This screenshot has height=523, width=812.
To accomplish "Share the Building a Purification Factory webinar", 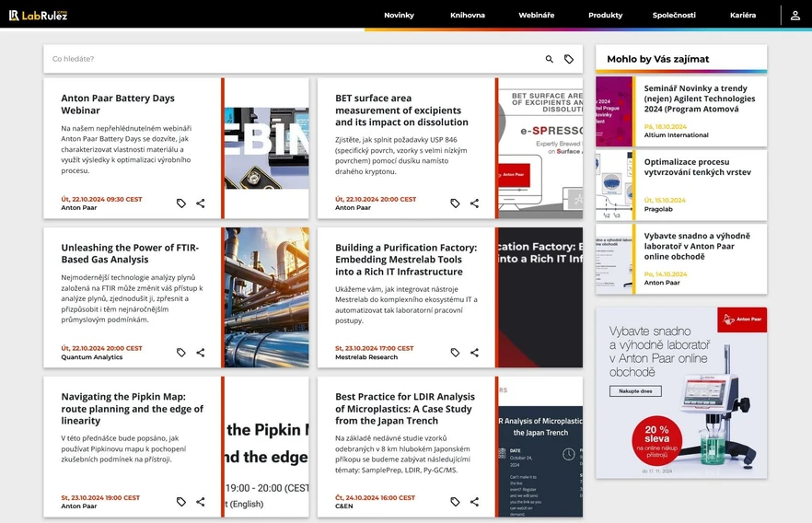I will 474,353.
